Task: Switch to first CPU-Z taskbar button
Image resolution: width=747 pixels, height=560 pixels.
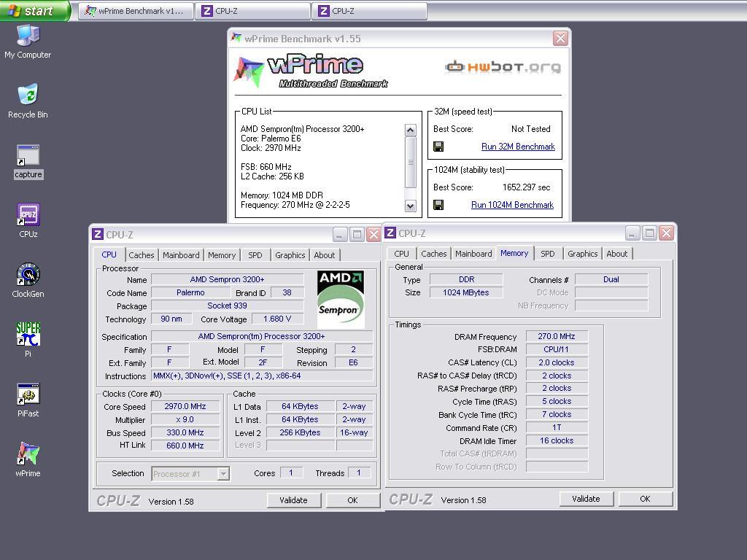Action: [253, 11]
